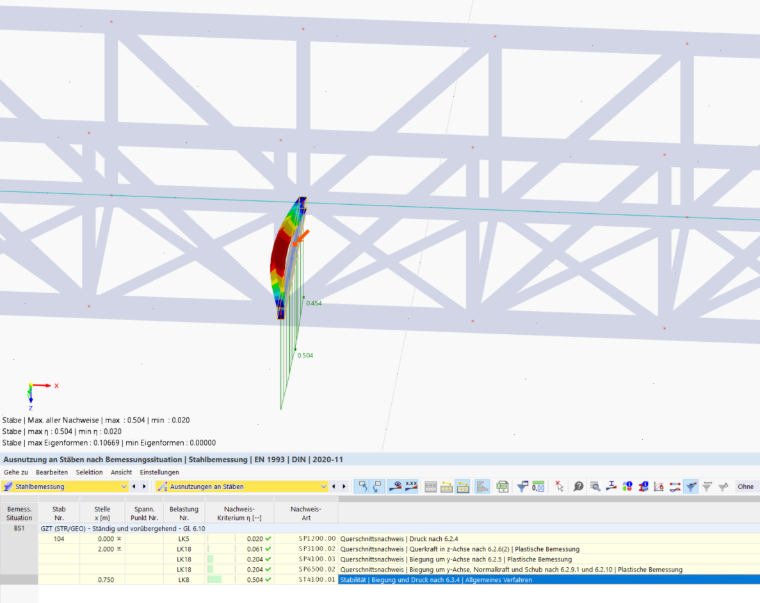Click the second selection-sync arrow icon

[378, 486]
